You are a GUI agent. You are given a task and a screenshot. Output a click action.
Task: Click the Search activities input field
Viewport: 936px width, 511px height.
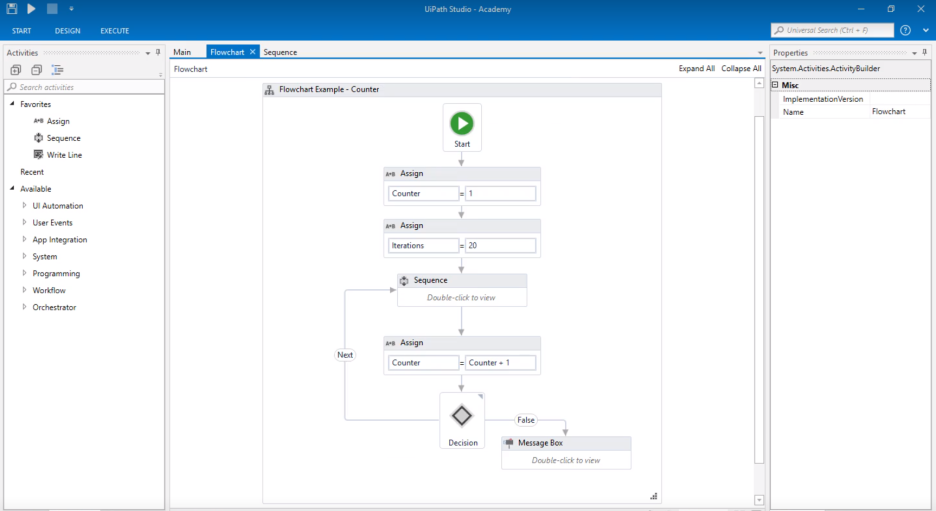88,87
